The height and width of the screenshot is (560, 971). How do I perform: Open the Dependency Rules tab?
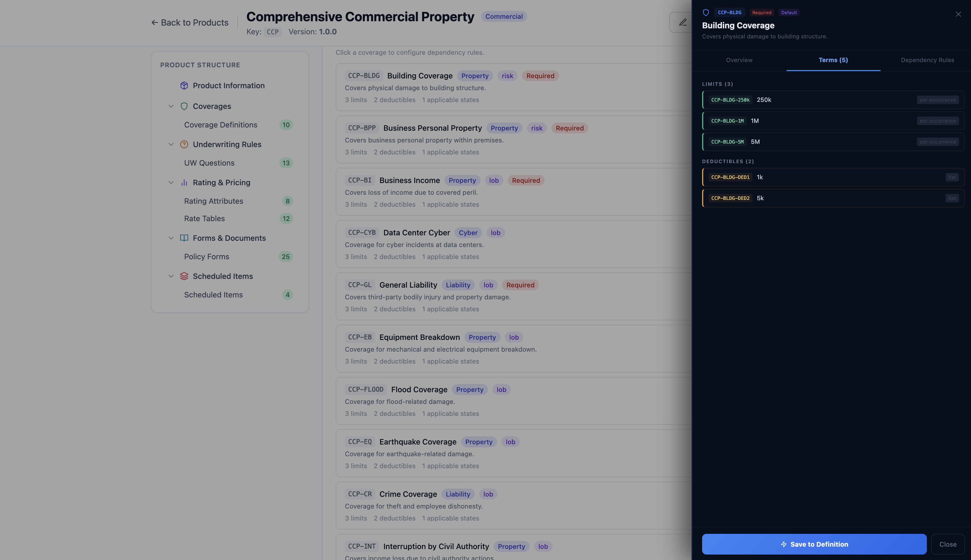pyautogui.click(x=927, y=60)
